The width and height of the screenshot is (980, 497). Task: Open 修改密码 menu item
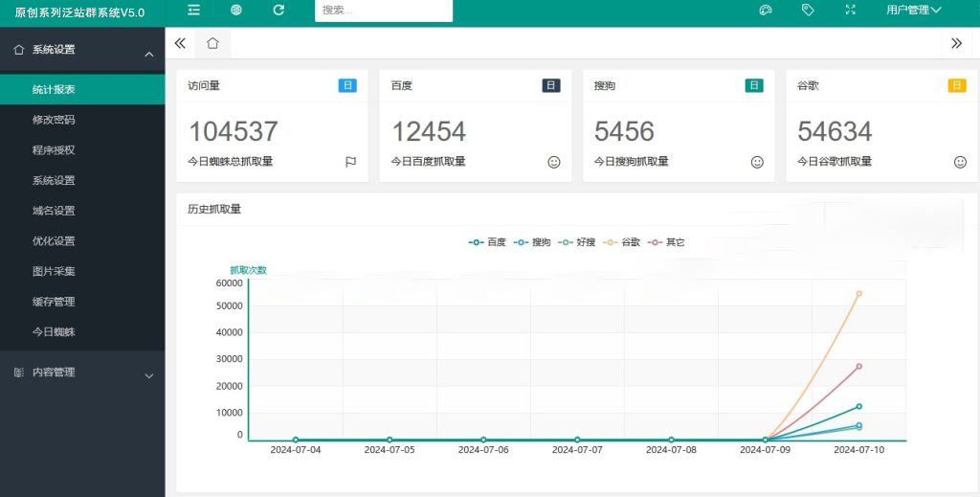point(82,120)
